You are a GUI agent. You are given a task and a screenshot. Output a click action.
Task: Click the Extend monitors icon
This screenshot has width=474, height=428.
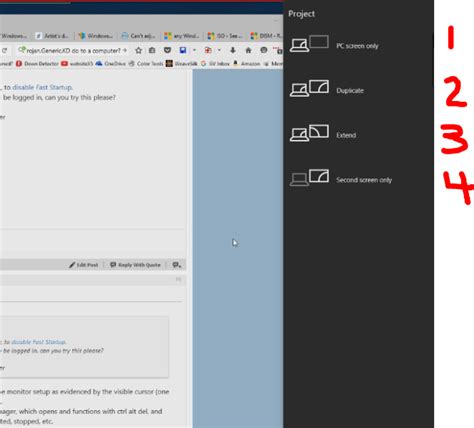[x=309, y=133]
